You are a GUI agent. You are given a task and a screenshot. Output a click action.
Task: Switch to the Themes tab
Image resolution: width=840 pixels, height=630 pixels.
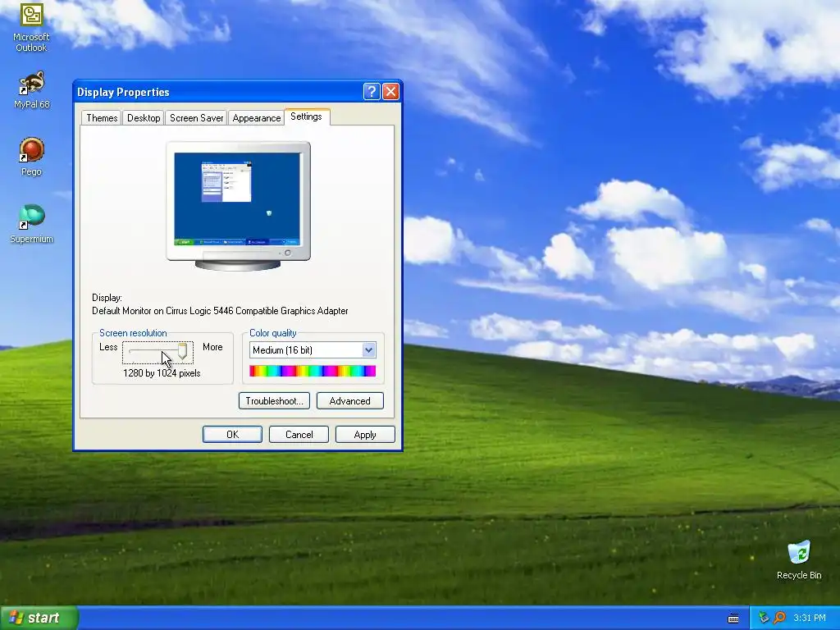(x=102, y=118)
